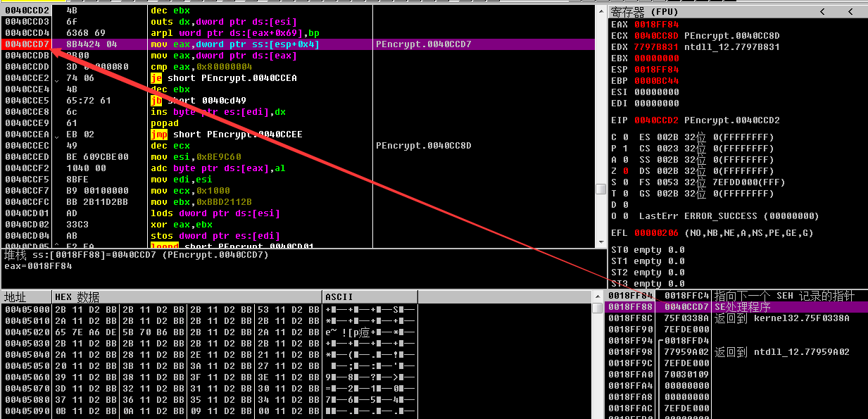Click the stack frame bracket at 0018FF94
Screen dimensions: 868x419
click(x=661, y=341)
